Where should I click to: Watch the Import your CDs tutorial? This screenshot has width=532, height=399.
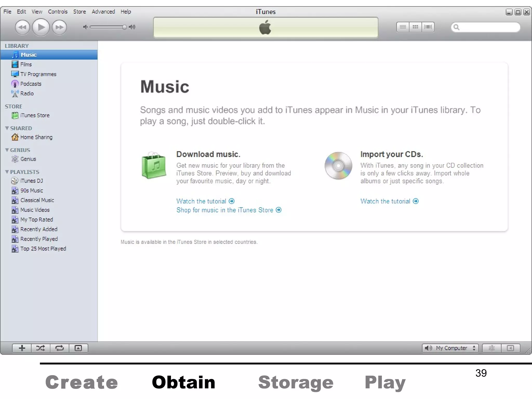tap(389, 201)
